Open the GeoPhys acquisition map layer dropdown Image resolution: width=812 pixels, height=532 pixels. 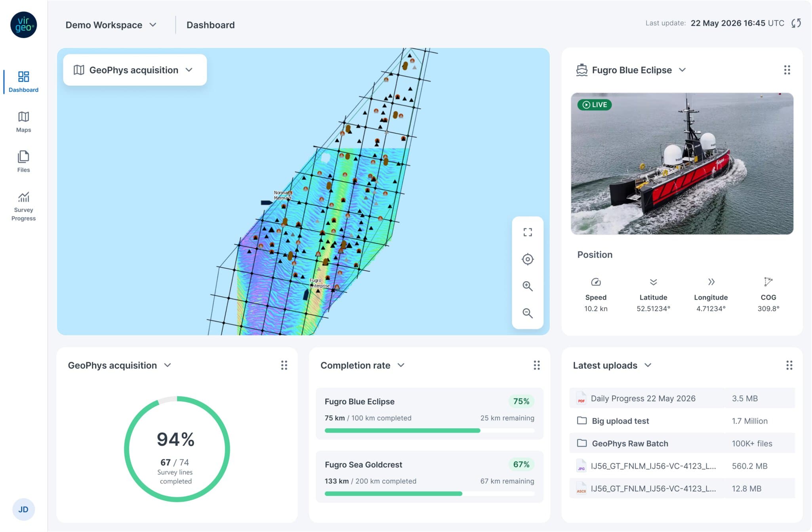pos(135,70)
